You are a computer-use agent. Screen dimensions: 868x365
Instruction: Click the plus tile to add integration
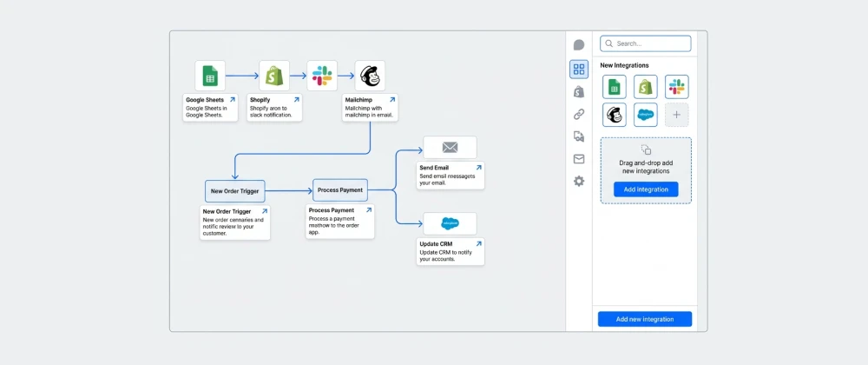677,115
